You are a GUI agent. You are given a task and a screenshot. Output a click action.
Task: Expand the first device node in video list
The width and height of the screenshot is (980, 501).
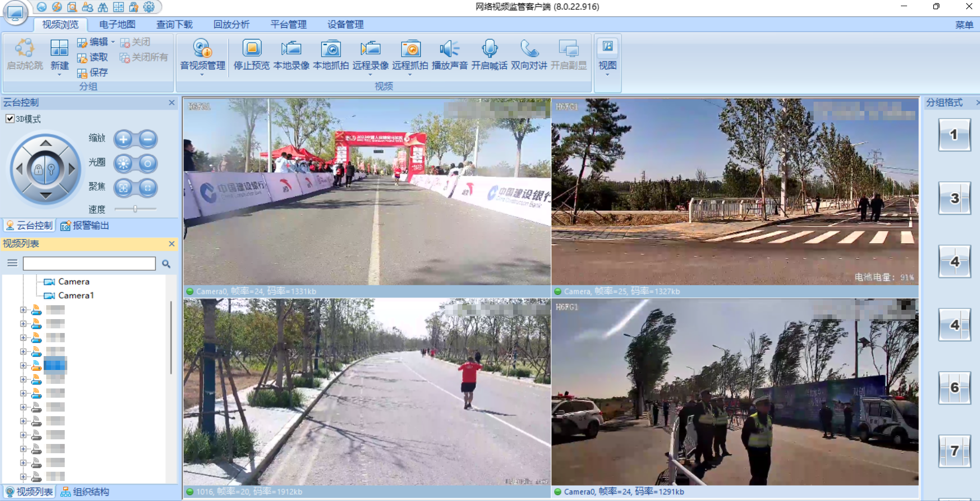(x=23, y=310)
